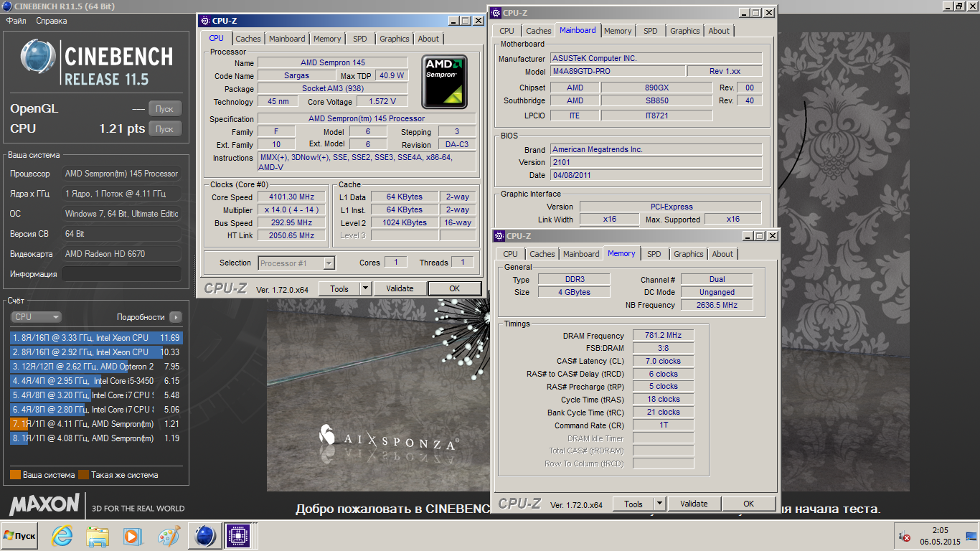Click OK in the processor CPU-Z window

coord(454,288)
